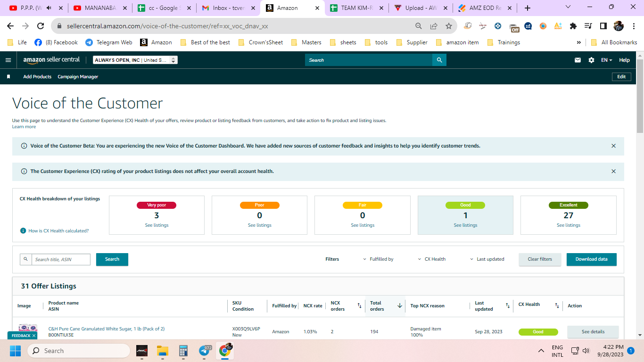This screenshot has height=362, width=644.
Task: Open Campaign Manager in the navigation bar
Action: click(x=78, y=76)
